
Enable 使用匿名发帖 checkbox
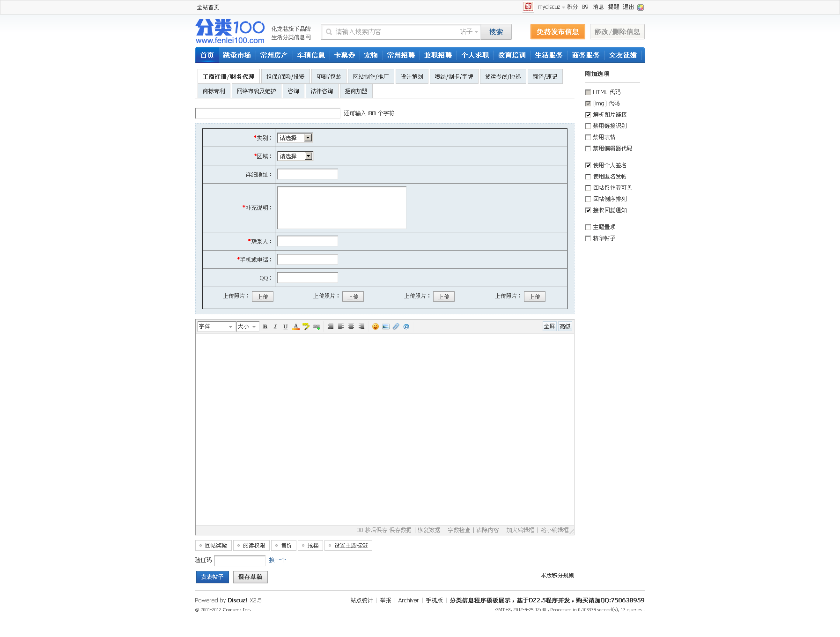point(588,177)
